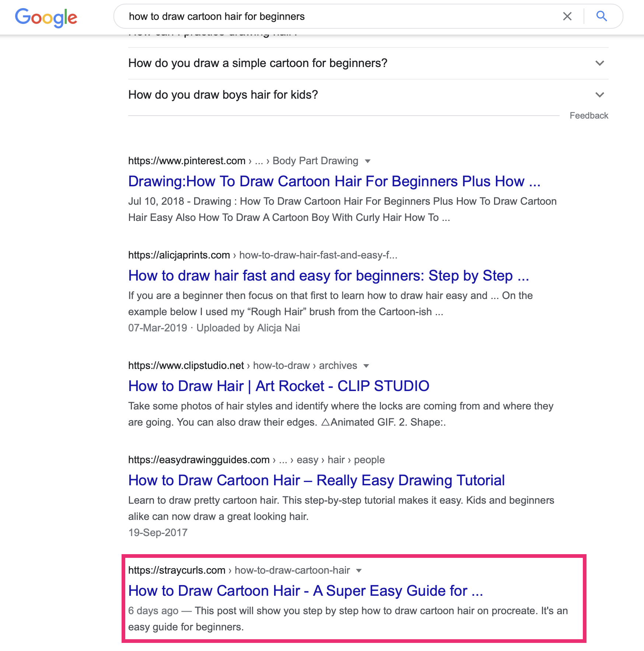The height and width of the screenshot is (651, 644).
Task: Click the '07-Mar-2019 · Uploaded by Alicja Nai' text
Action: click(x=214, y=328)
